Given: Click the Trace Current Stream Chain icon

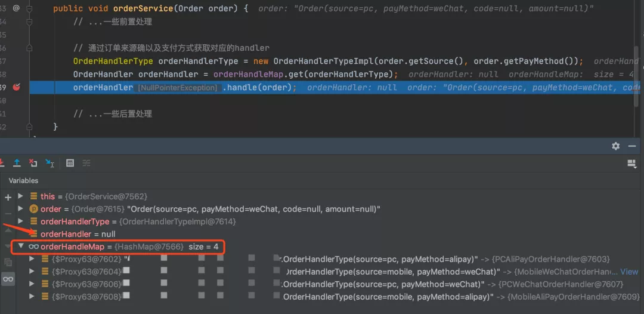Looking at the screenshot, I should [x=86, y=163].
